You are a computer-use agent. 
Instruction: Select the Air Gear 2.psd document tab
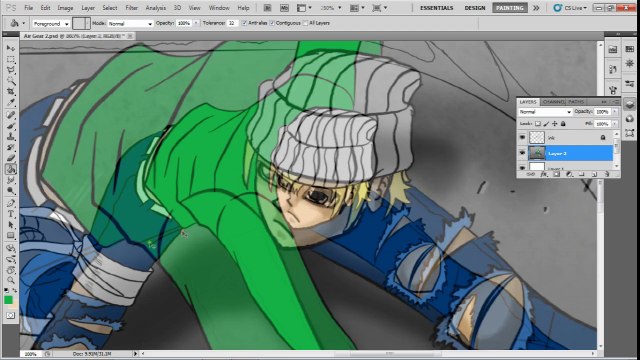[x=78, y=36]
